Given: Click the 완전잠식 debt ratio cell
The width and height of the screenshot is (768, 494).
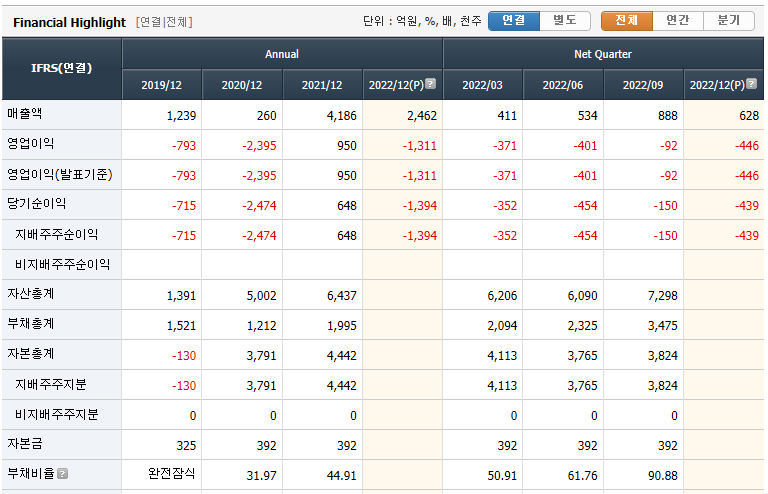Looking at the screenshot, I should (x=171, y=473).
